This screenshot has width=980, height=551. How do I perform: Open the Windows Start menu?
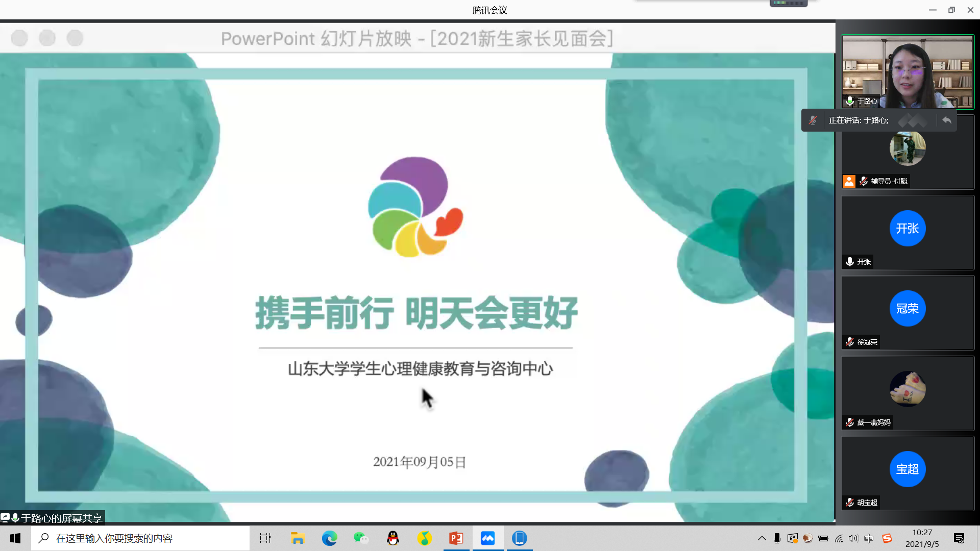15,538
